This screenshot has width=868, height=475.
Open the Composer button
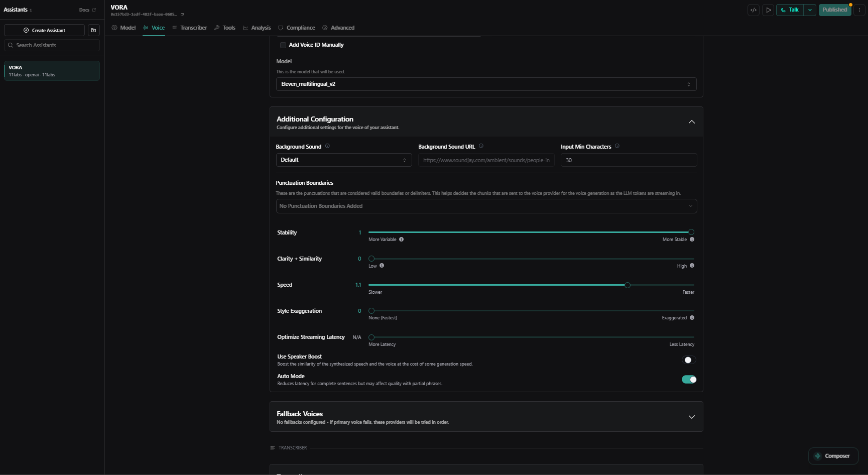tap(833, 456)
